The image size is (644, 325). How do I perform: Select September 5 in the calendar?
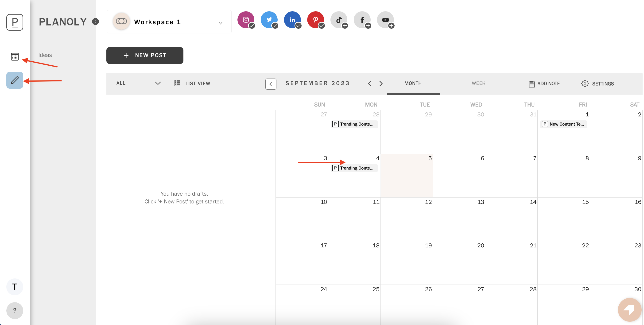pos(407,175)
